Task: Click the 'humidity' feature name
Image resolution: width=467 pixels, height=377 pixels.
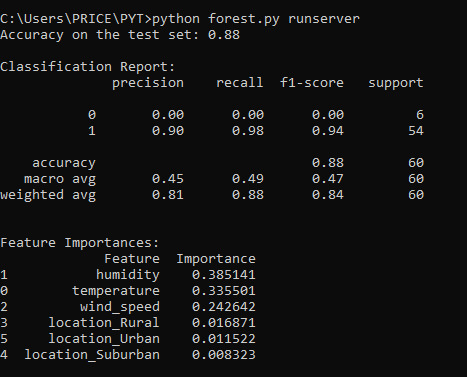Action: [x=128, y=275]
